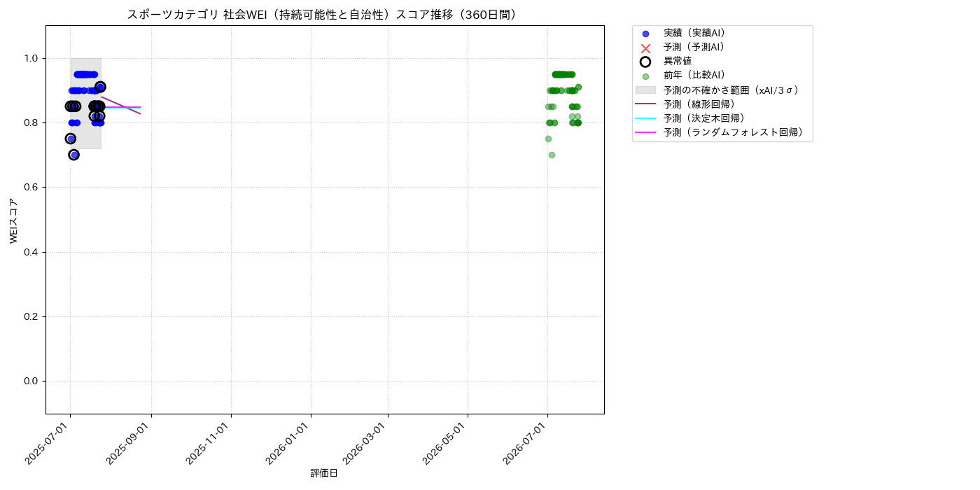Click the chart title text
The height and width of the screenshot is (490, 980).
[x=323, y=15]
